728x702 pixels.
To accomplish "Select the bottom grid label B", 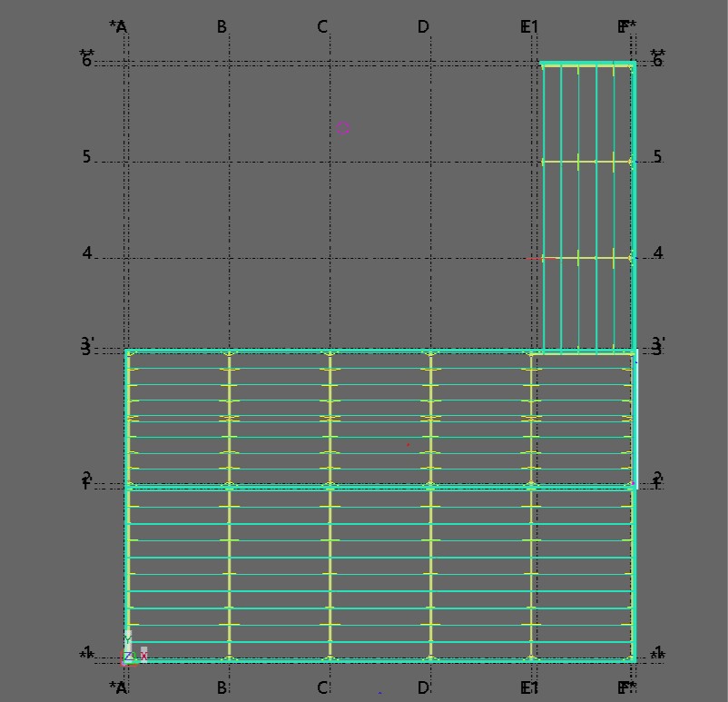I will [x=221, y=687].
